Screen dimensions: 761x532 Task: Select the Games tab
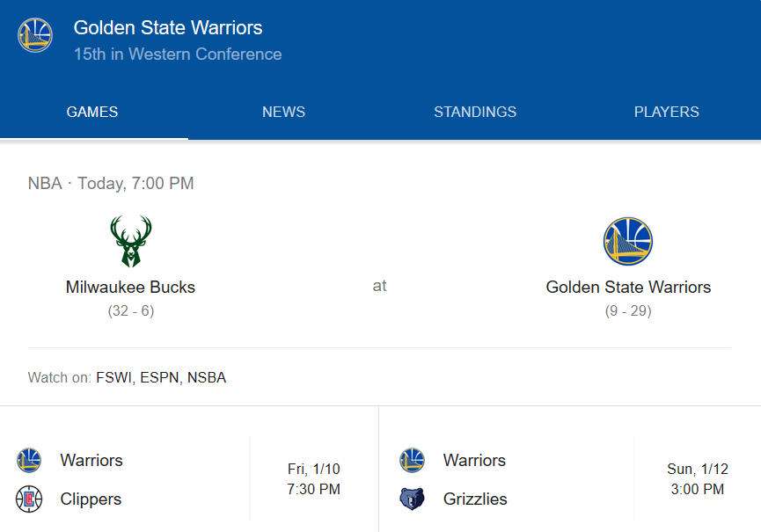point(92,112)
